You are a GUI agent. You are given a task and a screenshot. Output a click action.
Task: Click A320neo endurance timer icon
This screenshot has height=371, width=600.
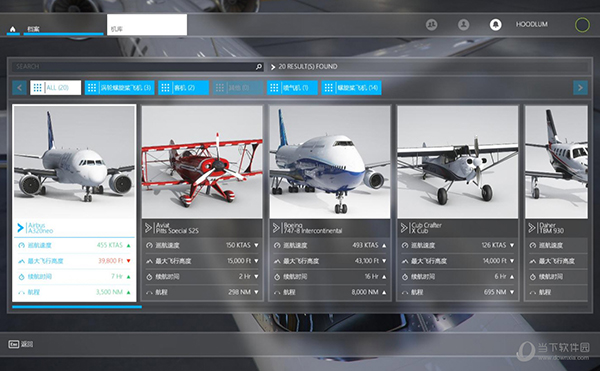point(21,277)
